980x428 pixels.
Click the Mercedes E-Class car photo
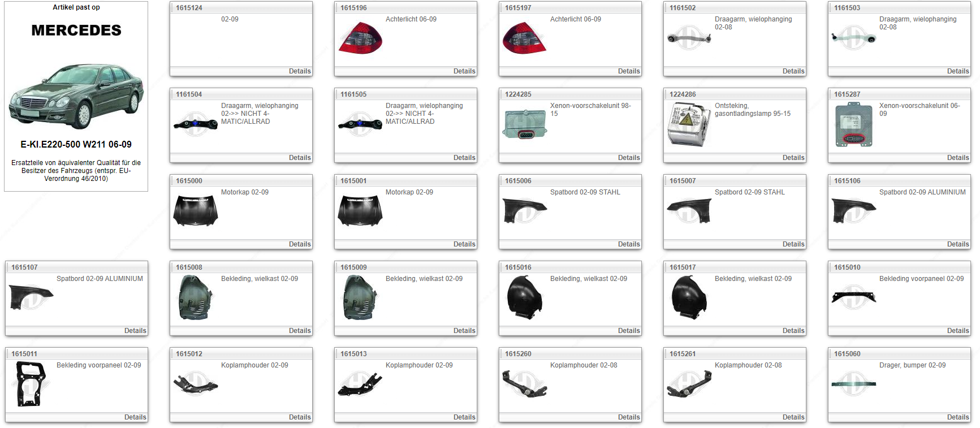(x=76, y=96)
